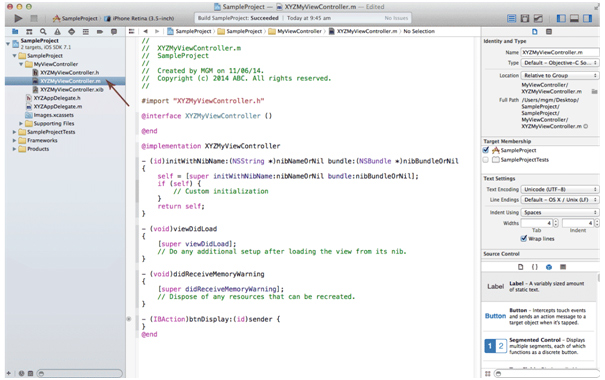Show the Symbol navigator

pyautogui.click(x=29, y=31)
